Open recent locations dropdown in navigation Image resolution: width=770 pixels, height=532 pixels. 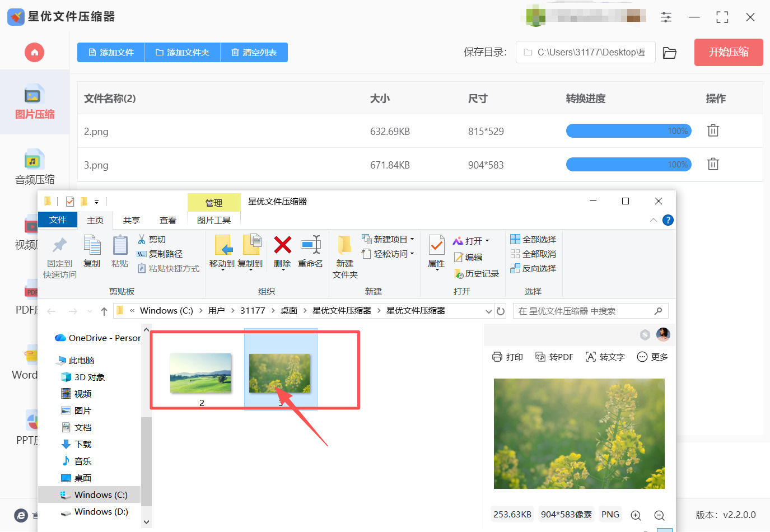(90, 311)
